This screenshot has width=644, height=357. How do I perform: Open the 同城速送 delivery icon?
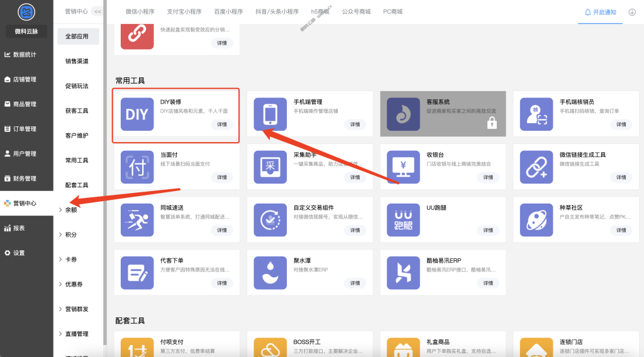(137, 220)
